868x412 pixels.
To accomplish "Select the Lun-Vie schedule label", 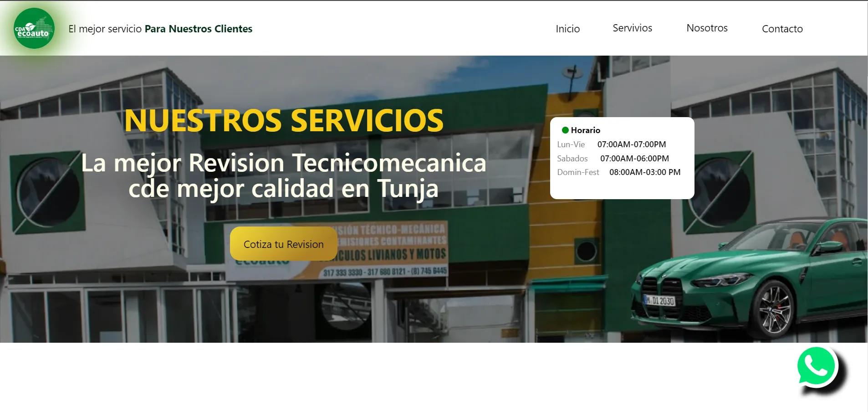I will tap(571, 144).
